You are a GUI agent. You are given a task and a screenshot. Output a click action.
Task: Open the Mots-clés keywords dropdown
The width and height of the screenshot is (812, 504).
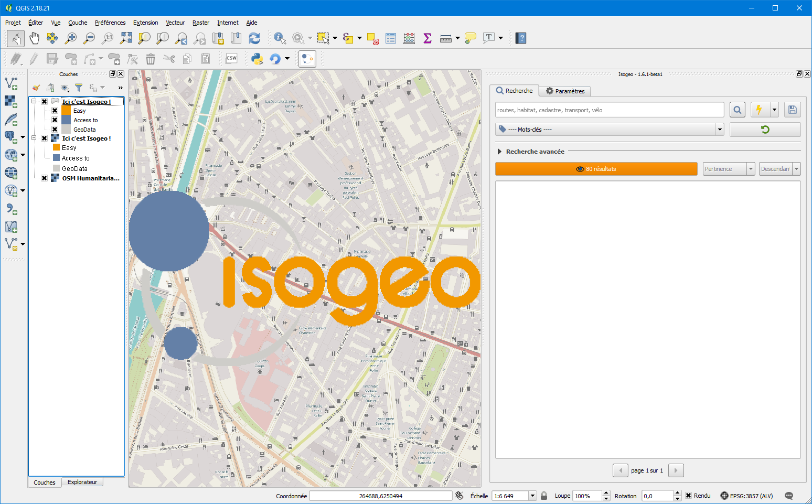[610, 130]
